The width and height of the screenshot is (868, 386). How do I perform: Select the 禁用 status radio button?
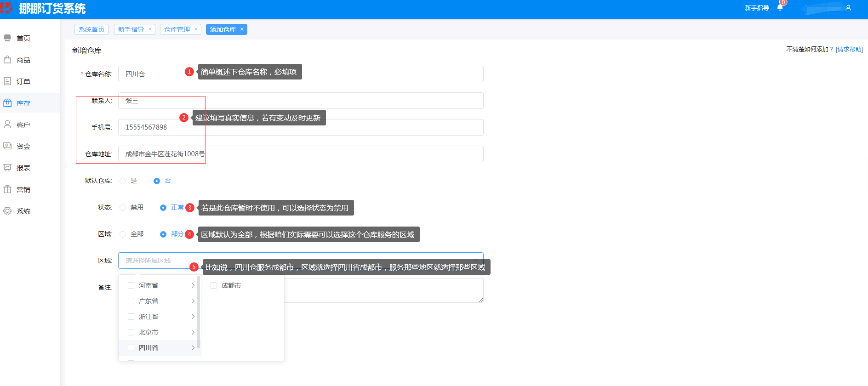coord(123,208)
